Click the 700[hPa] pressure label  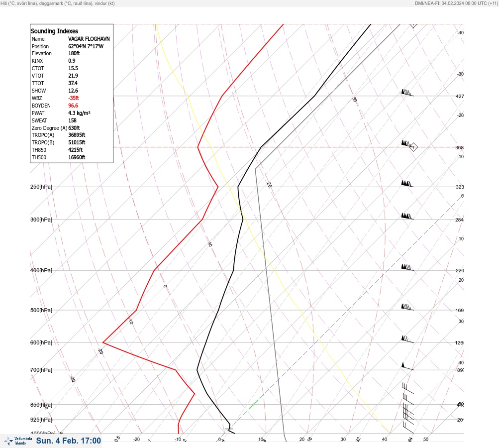click(41, 370)
